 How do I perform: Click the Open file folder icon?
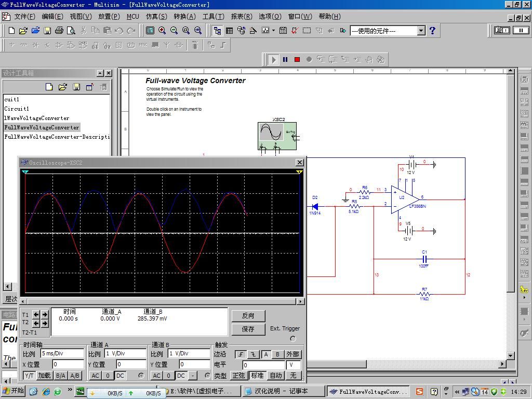click(23, 31)
